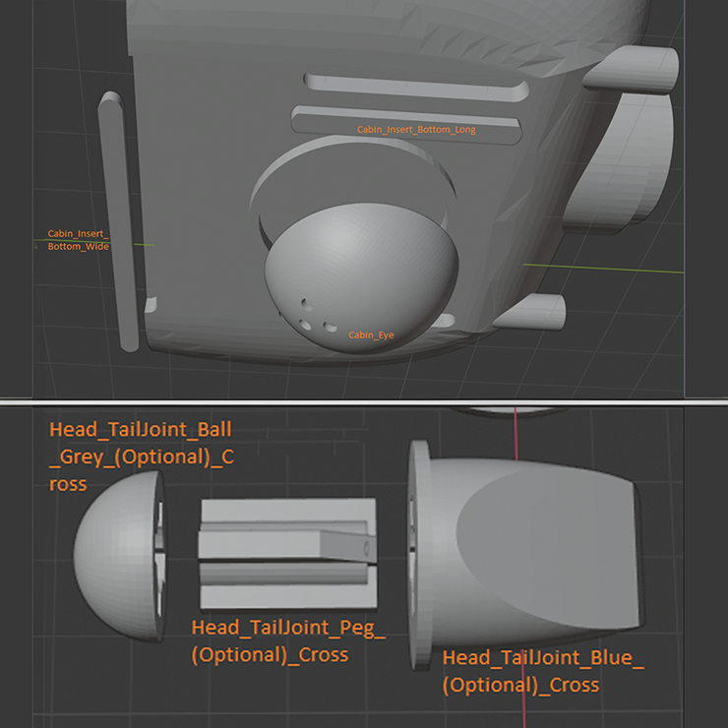Click the horizontal divider between the two viewports
Image resolution: width=728 pixels, height=728 pixels.
(364, 402)
